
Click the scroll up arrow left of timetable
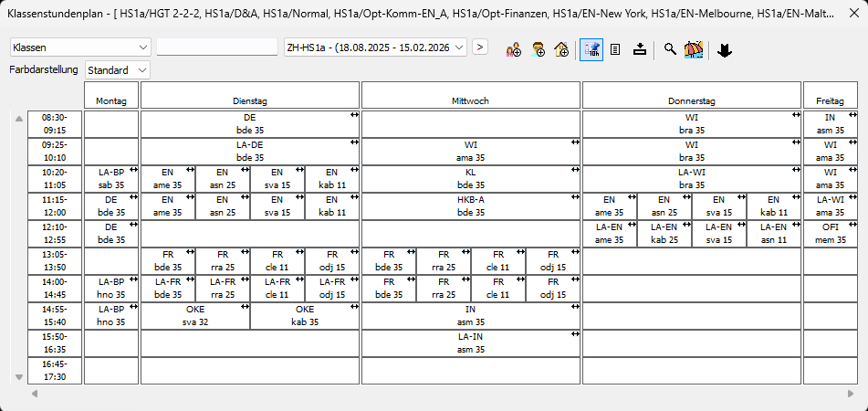(19, 118)
